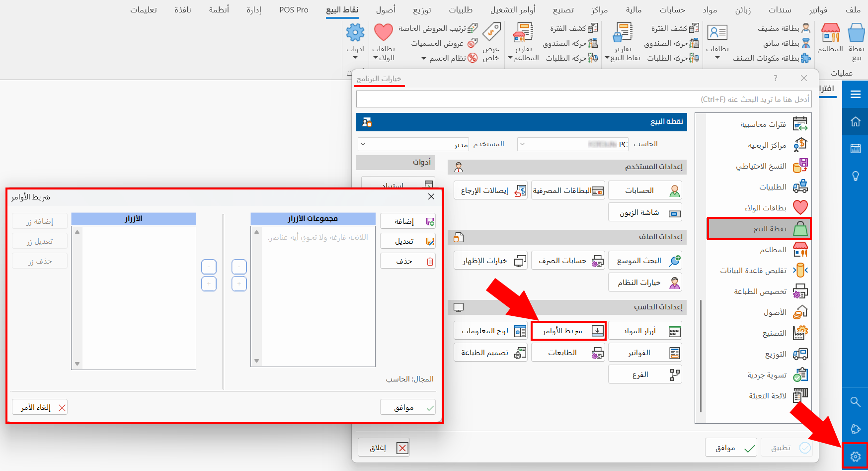Open the فواتير (invoices) menu tab

coord(818,9)
